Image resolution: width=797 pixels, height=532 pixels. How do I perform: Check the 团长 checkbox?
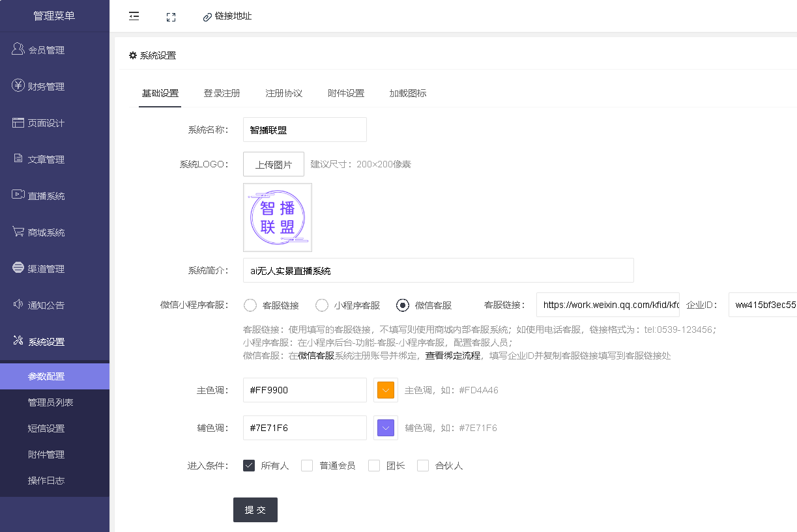click(x=374, y=466)
